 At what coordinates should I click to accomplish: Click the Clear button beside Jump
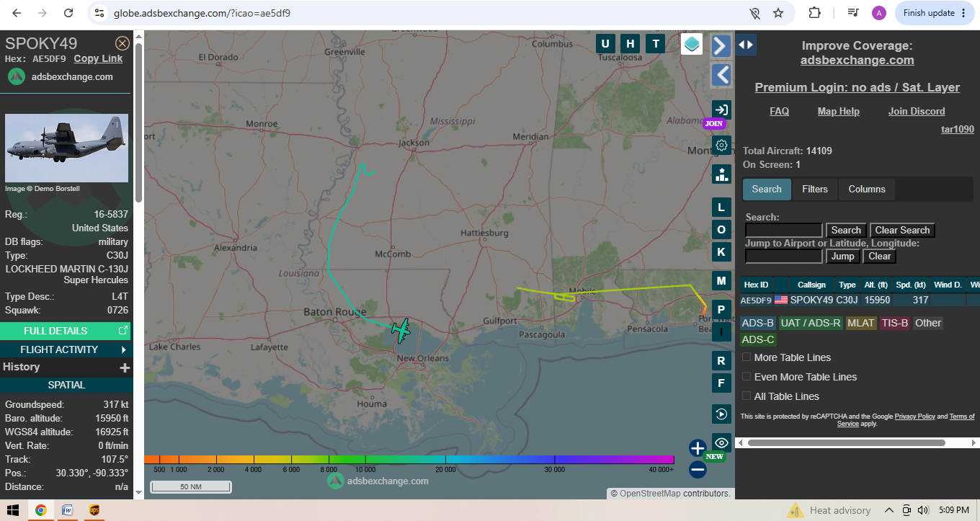coord(879,257)
